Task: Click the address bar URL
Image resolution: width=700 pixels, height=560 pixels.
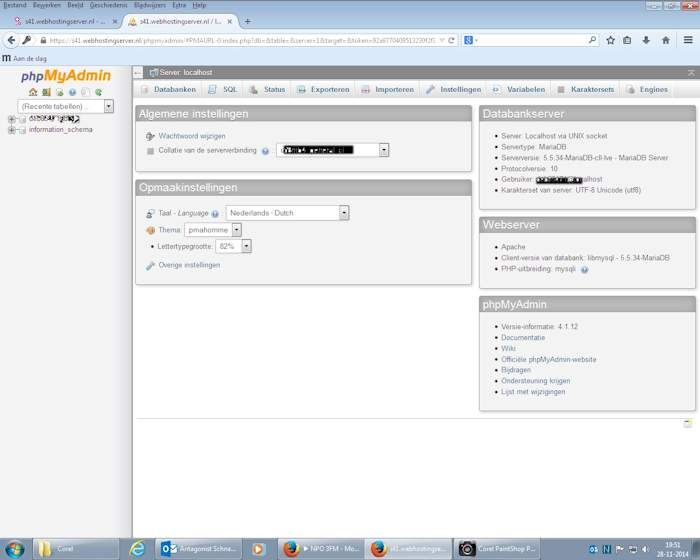Action: click(242, 40)
